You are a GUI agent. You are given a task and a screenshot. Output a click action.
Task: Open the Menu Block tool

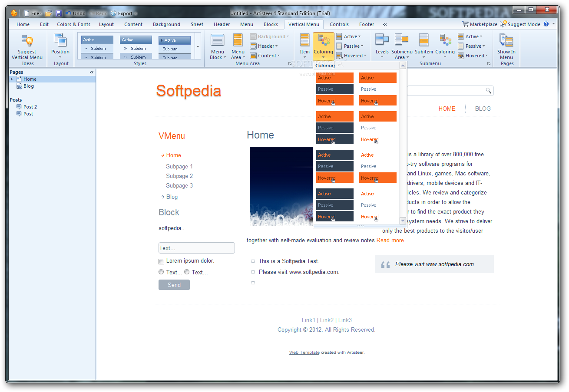[218, 46]
